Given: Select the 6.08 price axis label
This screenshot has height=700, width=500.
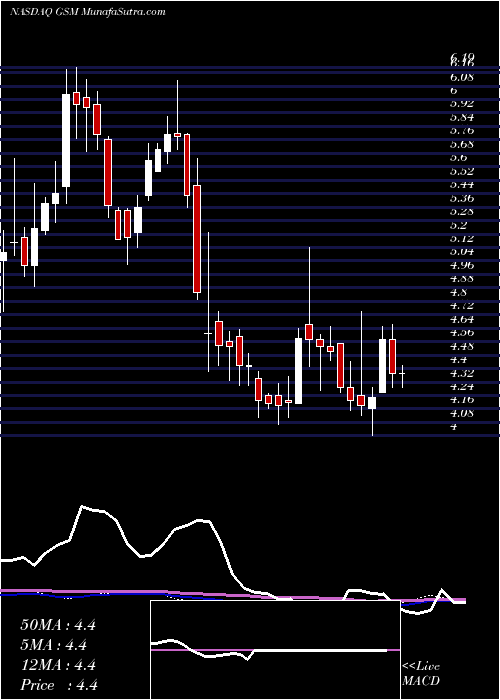Looking at the screenshot, I should (x=462, y=77).
